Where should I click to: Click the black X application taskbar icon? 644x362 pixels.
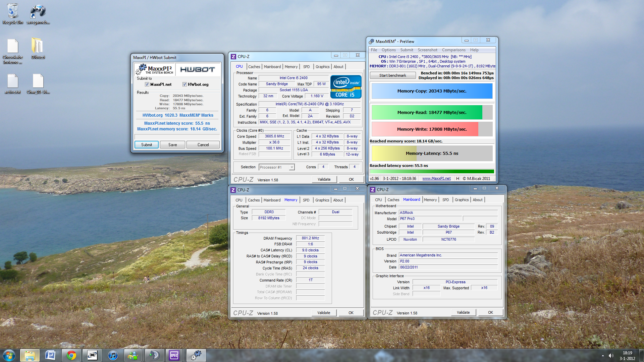tap(92, 355)
